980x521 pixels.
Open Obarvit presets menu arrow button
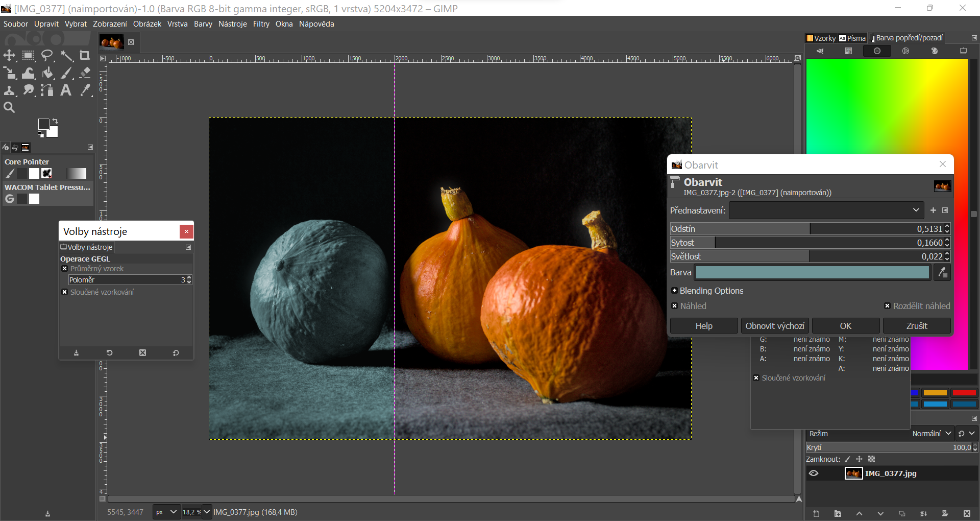point(945,210)
